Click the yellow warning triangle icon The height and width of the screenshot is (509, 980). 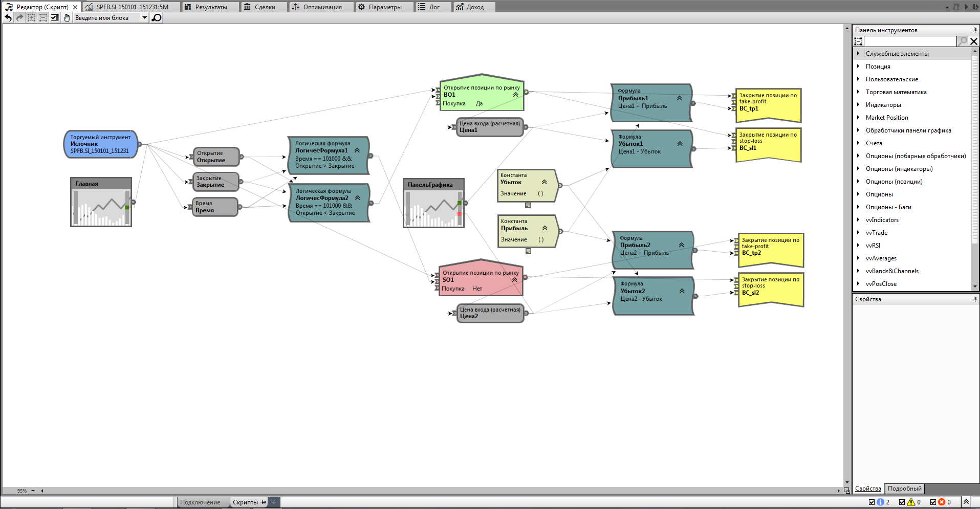(x=911, y=502)
